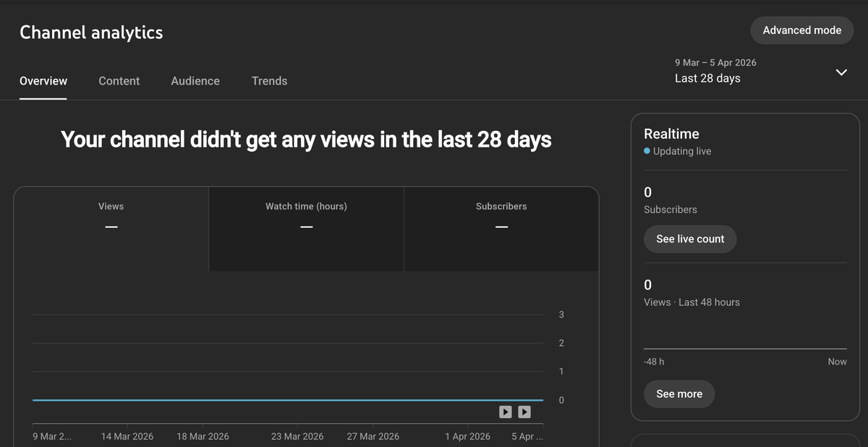Click the 23 Mar 2026 axis label
Viewport: 868px width, 447px height.
[x=297, y=436]
